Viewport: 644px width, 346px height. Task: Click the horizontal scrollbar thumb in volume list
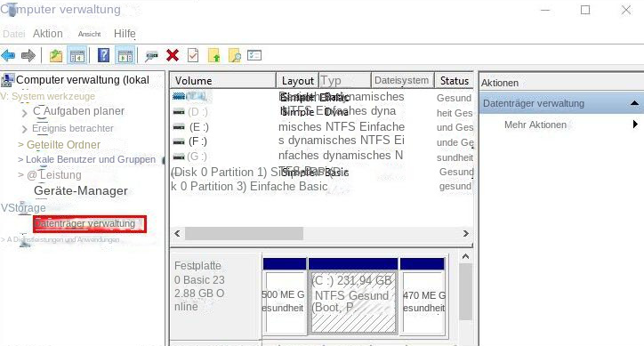[x=244, y=233]
